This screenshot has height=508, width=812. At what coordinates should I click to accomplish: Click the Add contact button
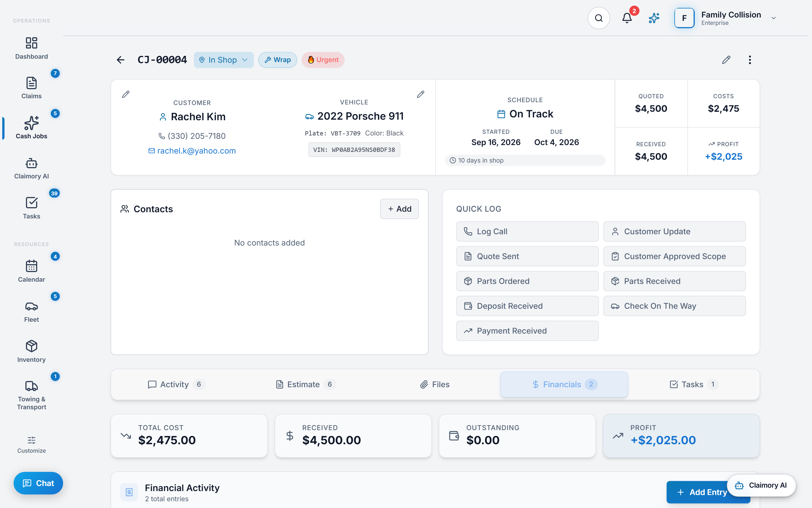click(x=399, y=209)
